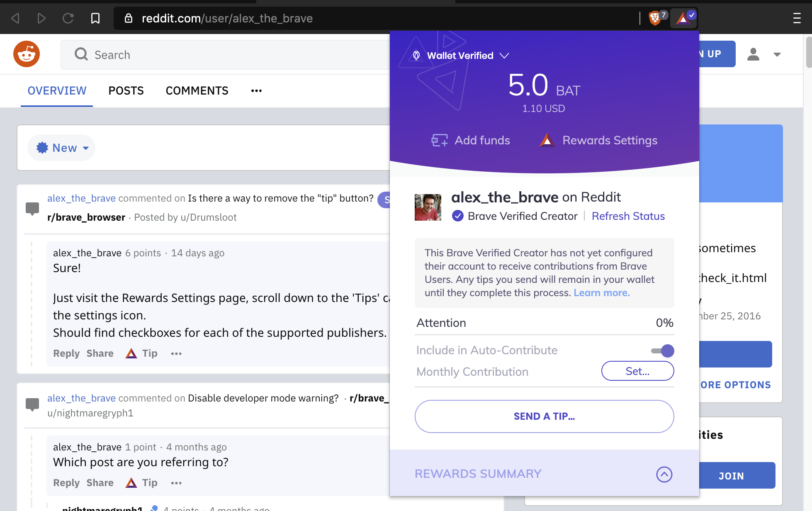Click the Brave Verified Creator checkmark badge

[x=458, y=216]
